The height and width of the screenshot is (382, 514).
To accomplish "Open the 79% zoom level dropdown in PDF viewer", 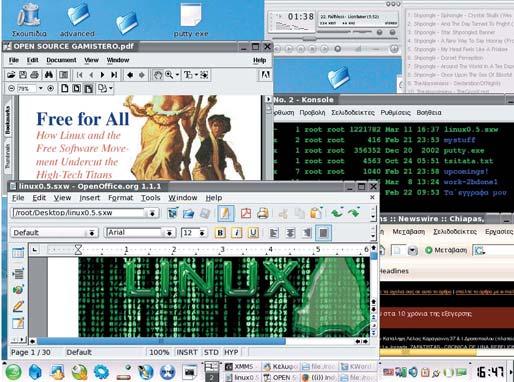I will (41, 89).
